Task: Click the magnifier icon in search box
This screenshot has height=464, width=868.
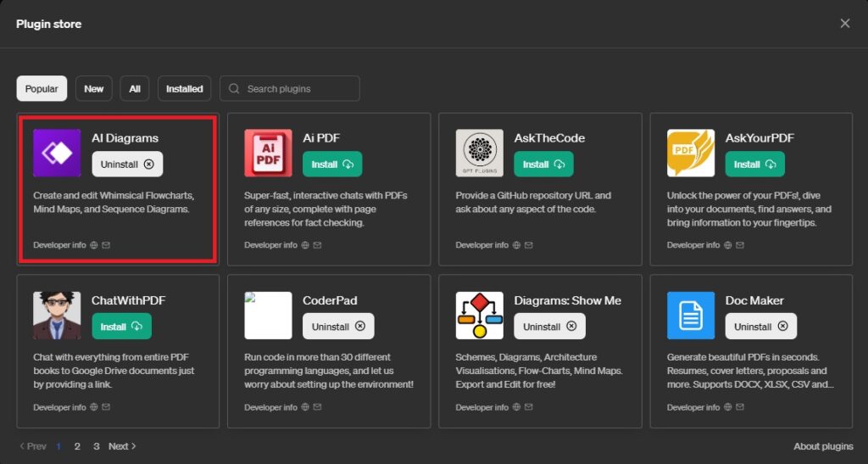Action: pos(234,88)
